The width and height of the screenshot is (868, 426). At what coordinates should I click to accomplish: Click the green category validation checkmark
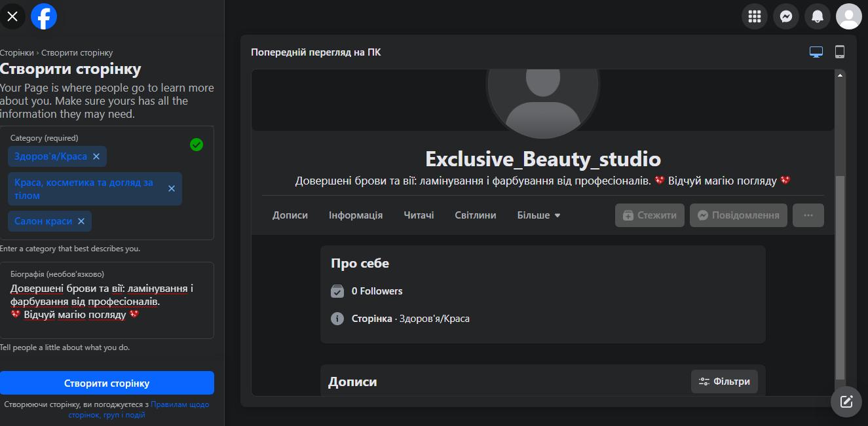[197, 145]
